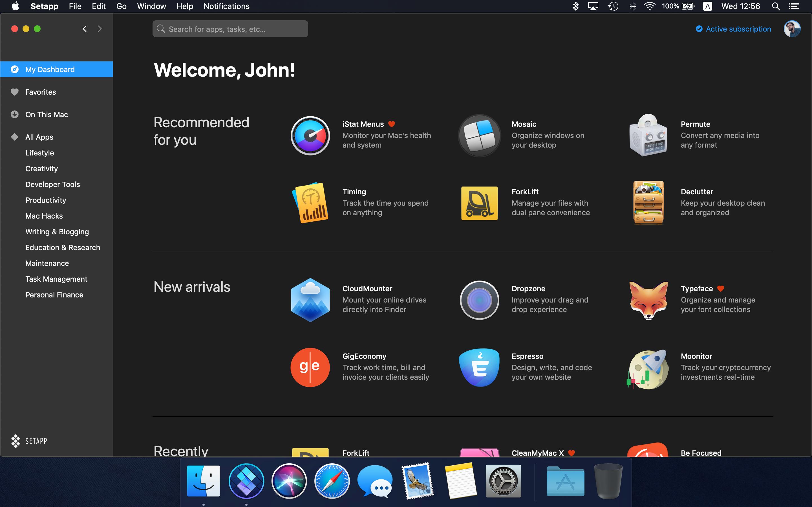
Task: Open the Favorites sidebar section
Action: (x=40, y=92)
